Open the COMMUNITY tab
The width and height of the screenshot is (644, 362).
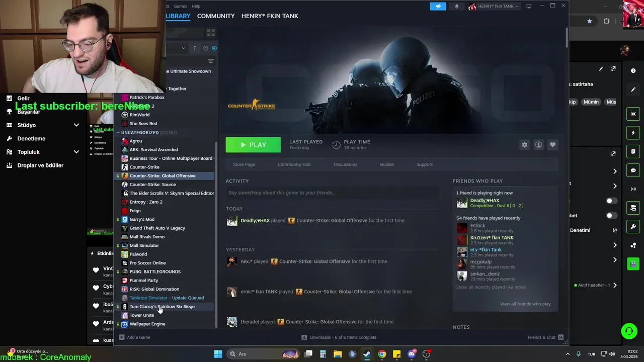pyautogui.click(x=216, y=16)
